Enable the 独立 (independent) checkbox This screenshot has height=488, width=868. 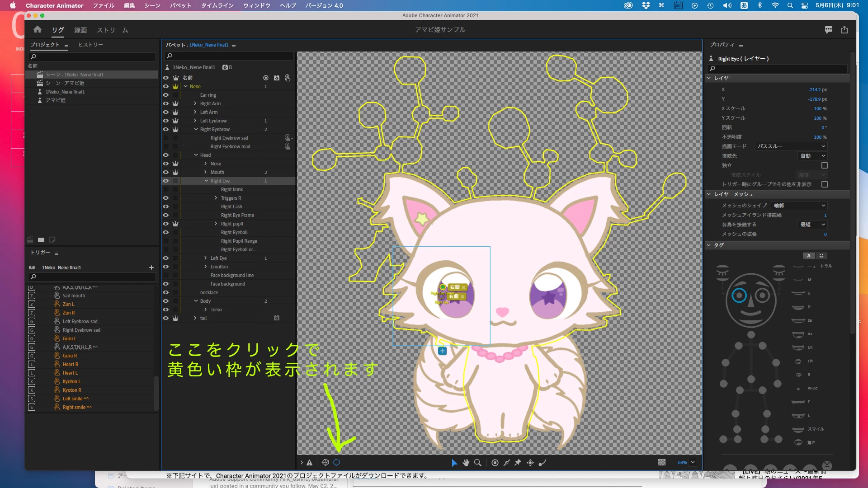(x=824, y=165)
